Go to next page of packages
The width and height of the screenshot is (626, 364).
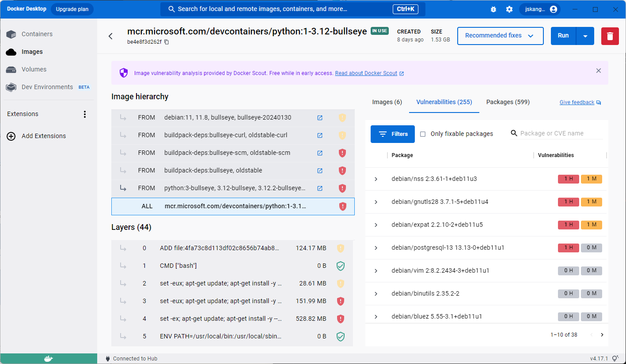[602, 335]
